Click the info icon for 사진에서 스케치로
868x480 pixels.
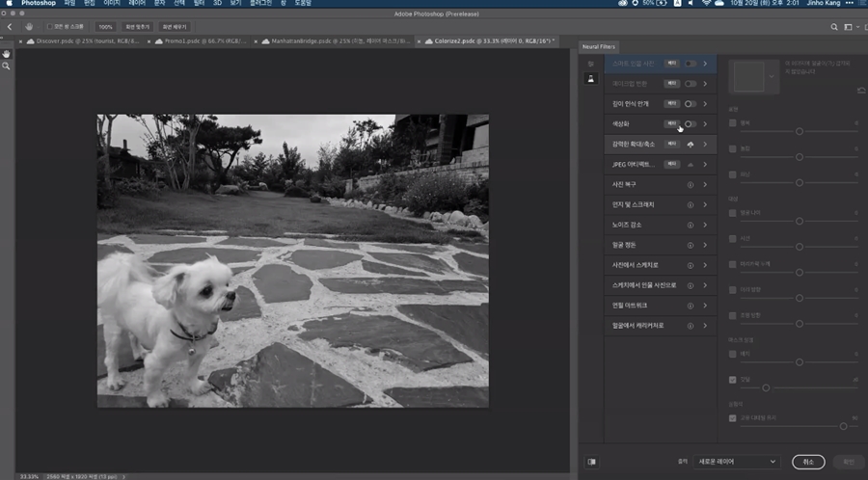[x=691, y=265]
